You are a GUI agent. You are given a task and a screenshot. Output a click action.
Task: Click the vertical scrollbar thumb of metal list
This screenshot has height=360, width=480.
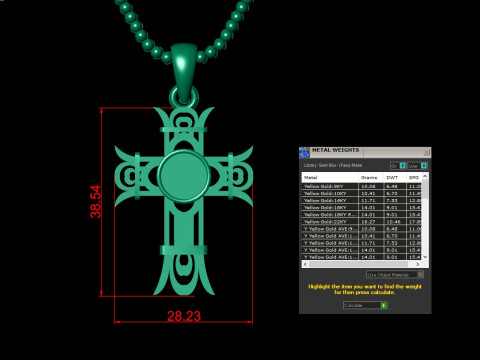(x=425, y=189)
